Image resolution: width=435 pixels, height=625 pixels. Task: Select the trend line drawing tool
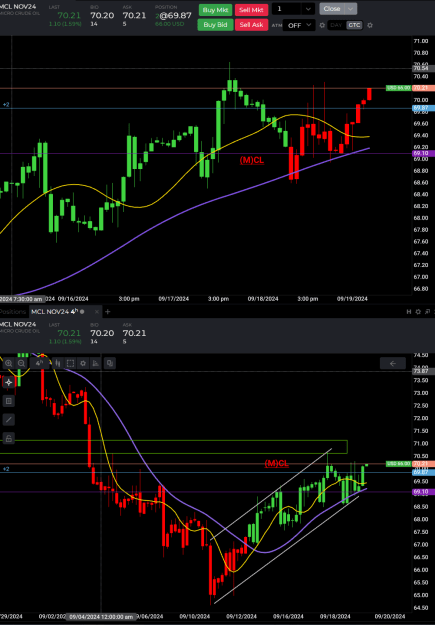click(x=8, y=420)
